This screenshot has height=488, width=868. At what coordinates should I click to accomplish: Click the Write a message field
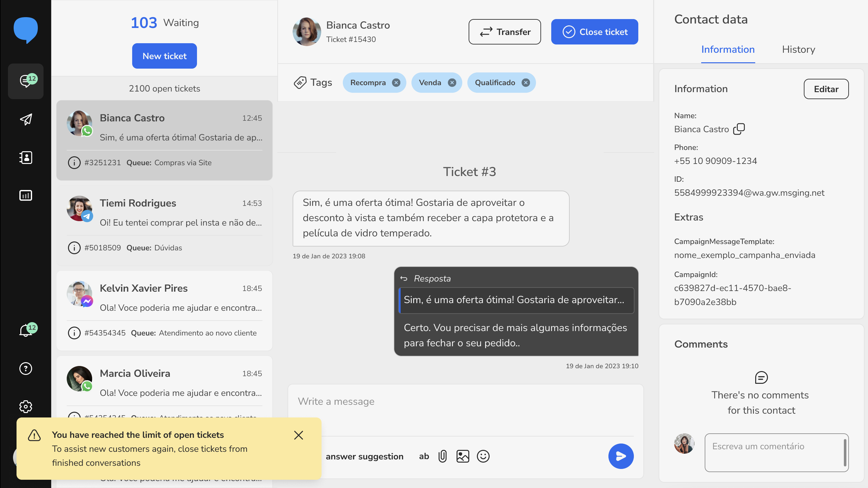tap(465, 410)
